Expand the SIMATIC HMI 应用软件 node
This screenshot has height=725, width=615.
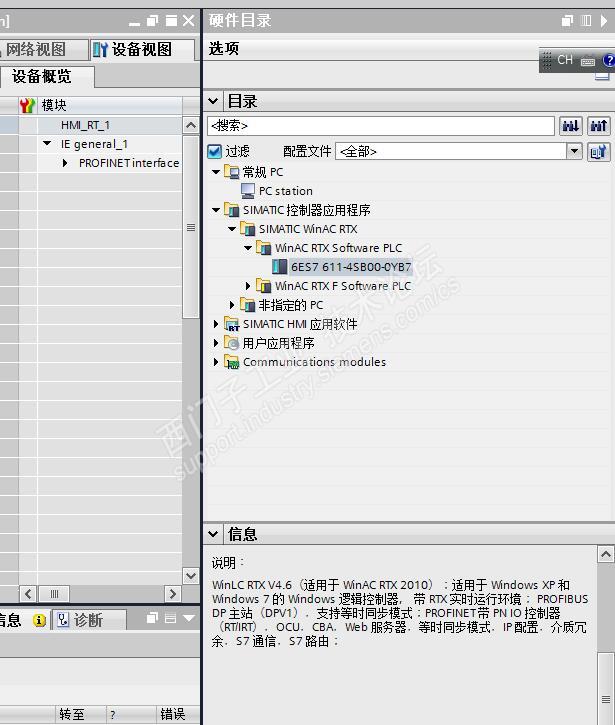[216, 324]
